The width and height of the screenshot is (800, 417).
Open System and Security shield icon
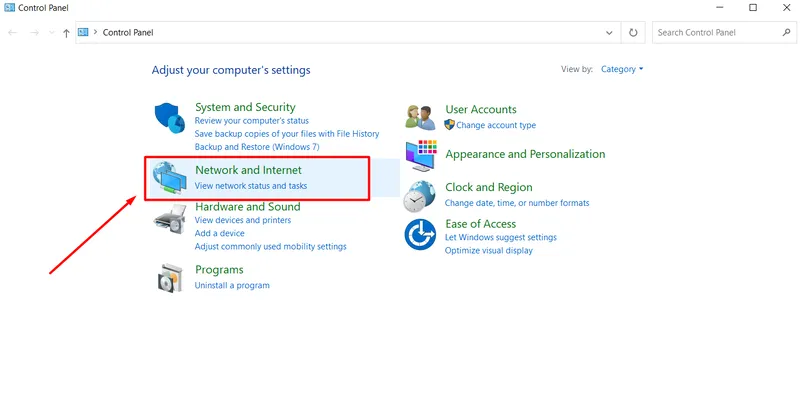170,117
